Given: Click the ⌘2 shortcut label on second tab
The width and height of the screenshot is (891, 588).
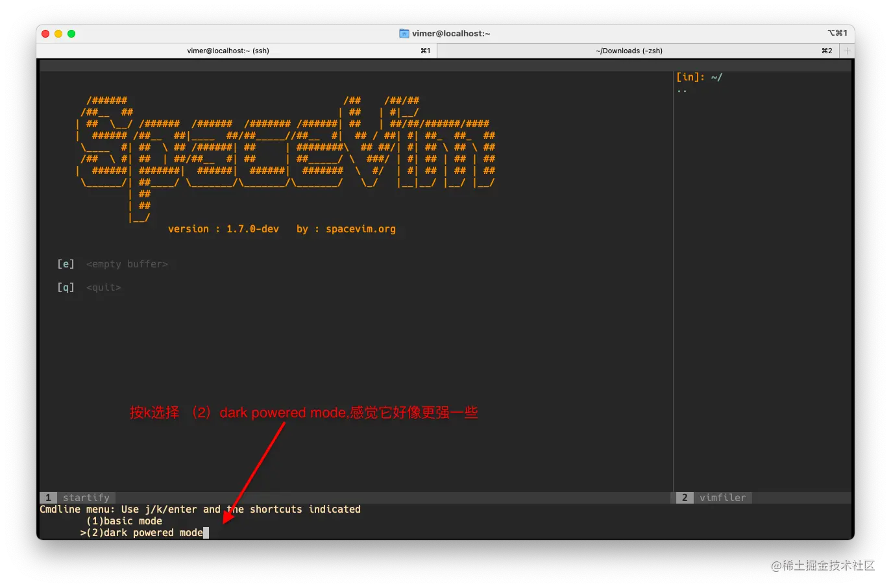Looking at the screenshot, I should pyautogui.click(x=827, y=51).
